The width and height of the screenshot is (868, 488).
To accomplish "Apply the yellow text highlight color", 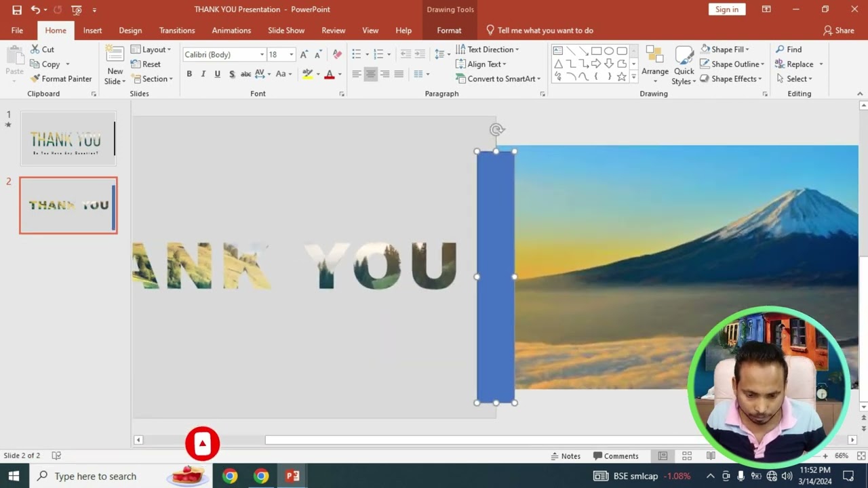I will point(307,74).
